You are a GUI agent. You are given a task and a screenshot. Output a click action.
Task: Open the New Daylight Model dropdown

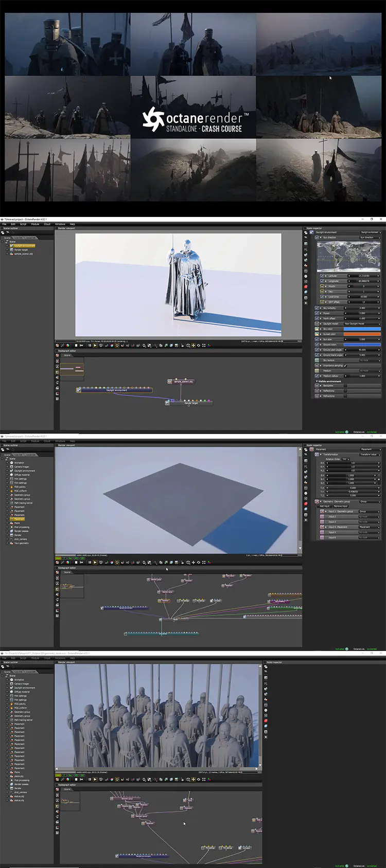[x=362, y=323]
